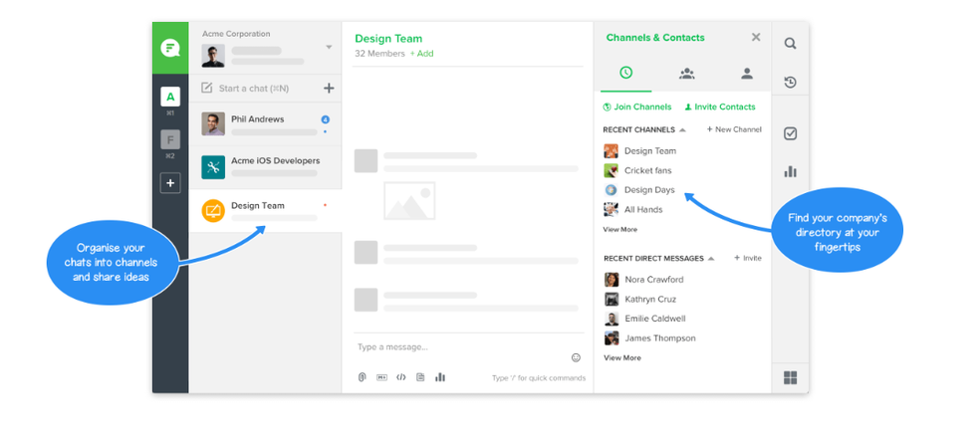The width and height of the screenshot is (980, 440).
Task: Open Design Team in recent channels
Action: coord(650,150)
